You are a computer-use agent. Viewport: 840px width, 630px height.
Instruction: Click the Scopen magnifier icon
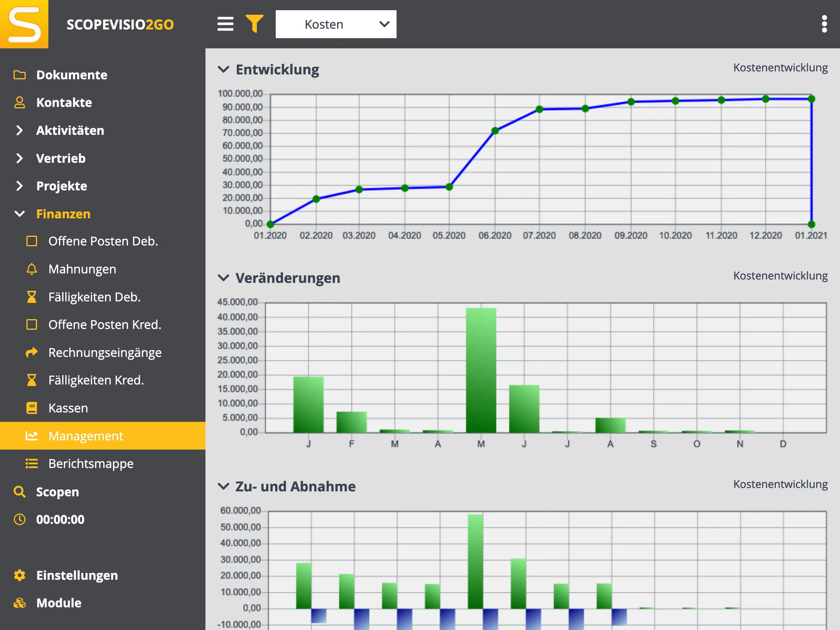[20, 492]
